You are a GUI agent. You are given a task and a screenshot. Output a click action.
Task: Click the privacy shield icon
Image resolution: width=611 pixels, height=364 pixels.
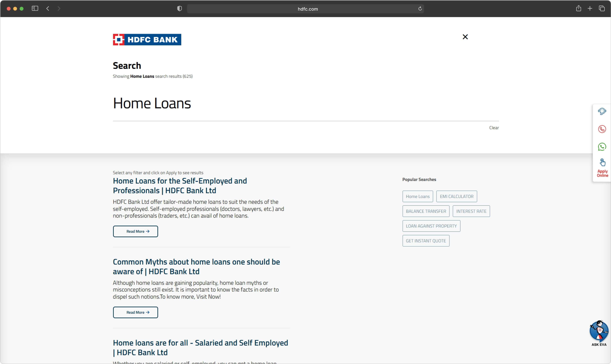tap(179, 9)
